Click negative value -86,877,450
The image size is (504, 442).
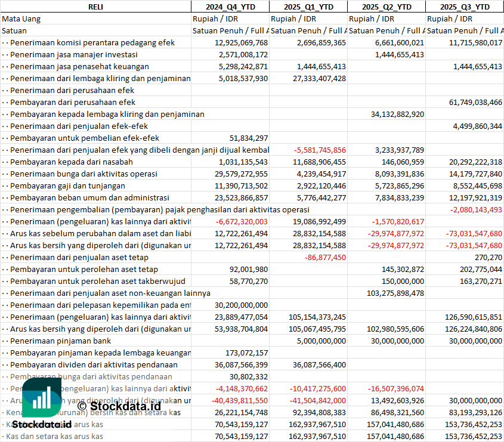click(x=325, y=257)
